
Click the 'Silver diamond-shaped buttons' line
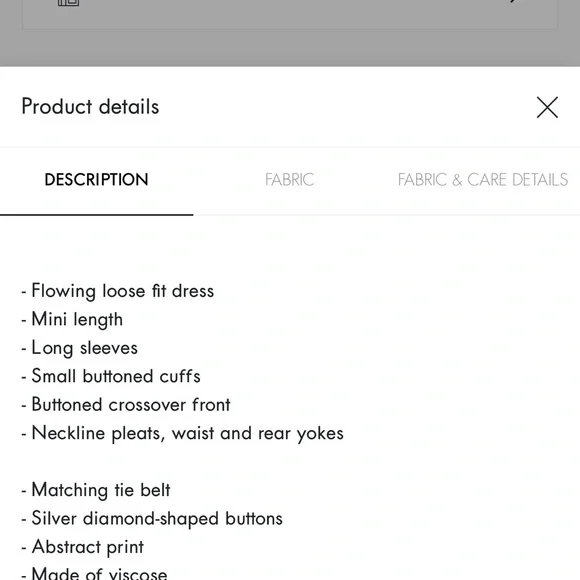(152, 519)
